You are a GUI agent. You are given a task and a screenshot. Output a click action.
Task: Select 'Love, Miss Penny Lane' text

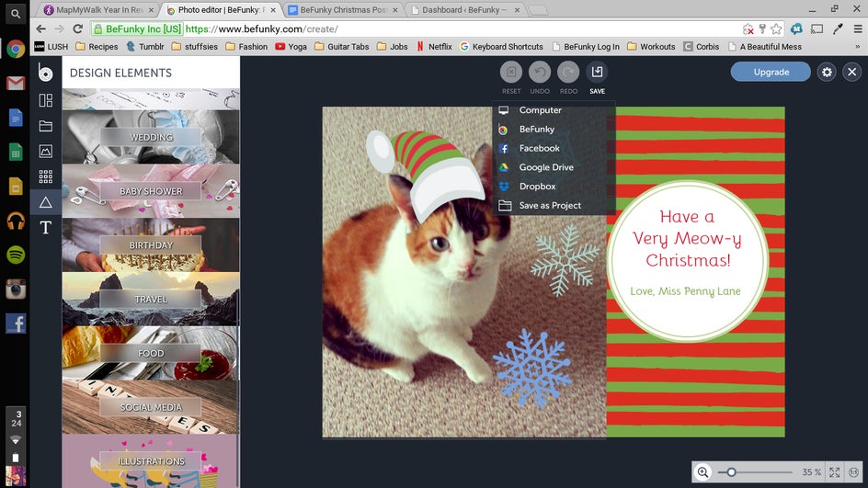coord(685,291)
